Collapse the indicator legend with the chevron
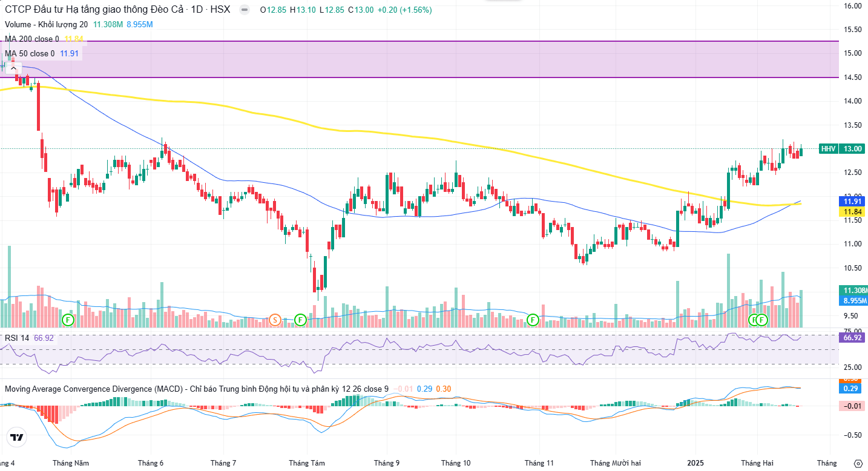The image size is (868, 471). click(x=12, y=68)
